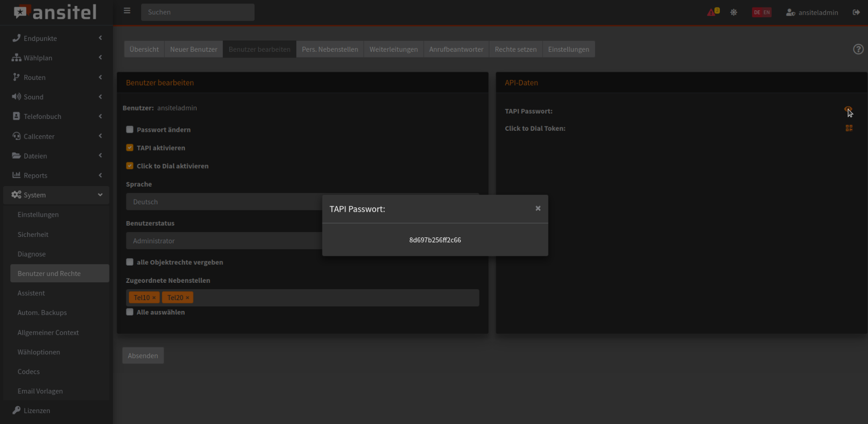Screen dimensions: 868x424
Task: Click the bug/debug icon in header
Action: point(734,12)
